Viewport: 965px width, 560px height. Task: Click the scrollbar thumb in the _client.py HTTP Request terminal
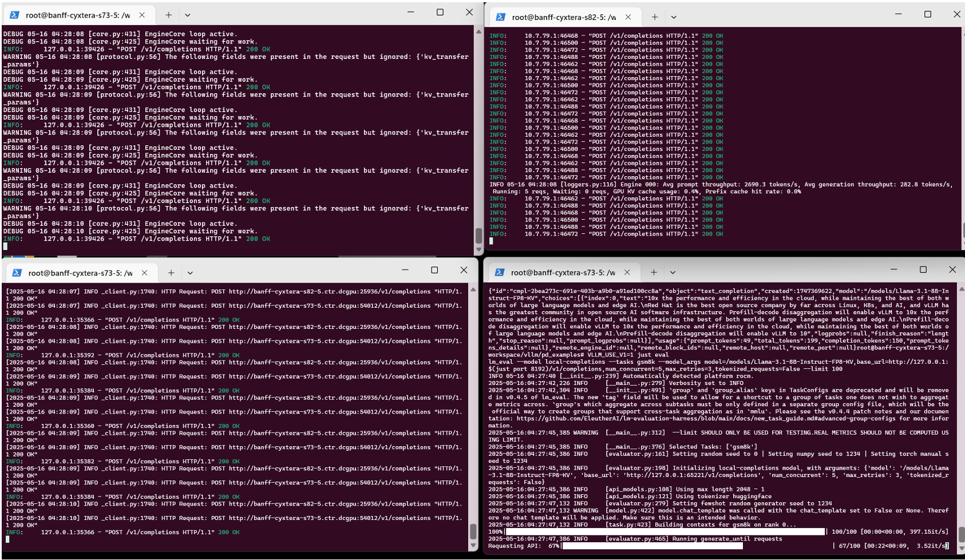click(473, 531)
